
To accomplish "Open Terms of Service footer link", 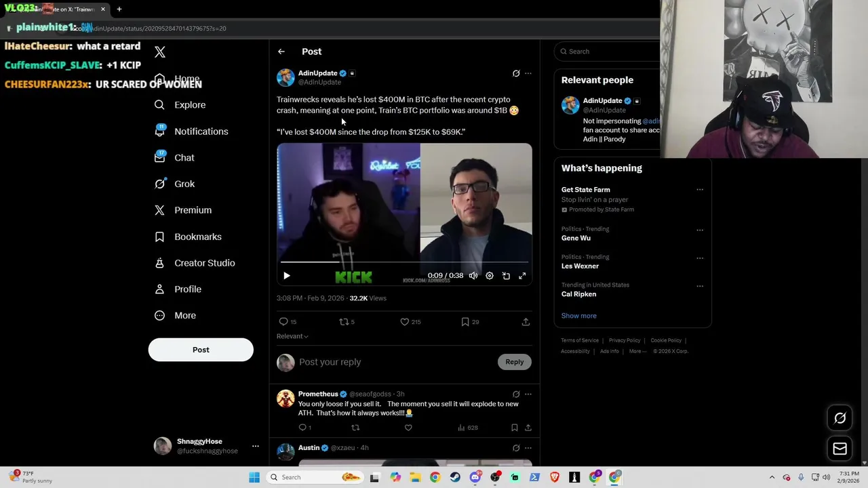I will [x=580, y=340].
